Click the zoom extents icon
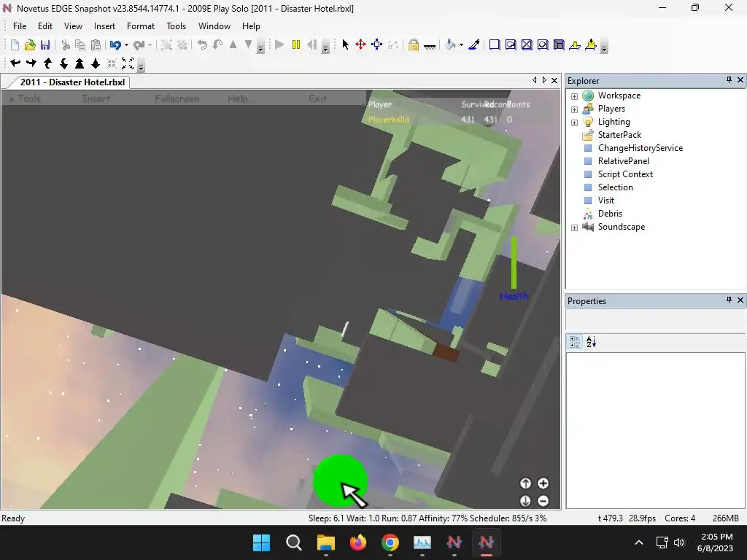The height and width of the screenshot is (560, 747). tap(128, 63)
